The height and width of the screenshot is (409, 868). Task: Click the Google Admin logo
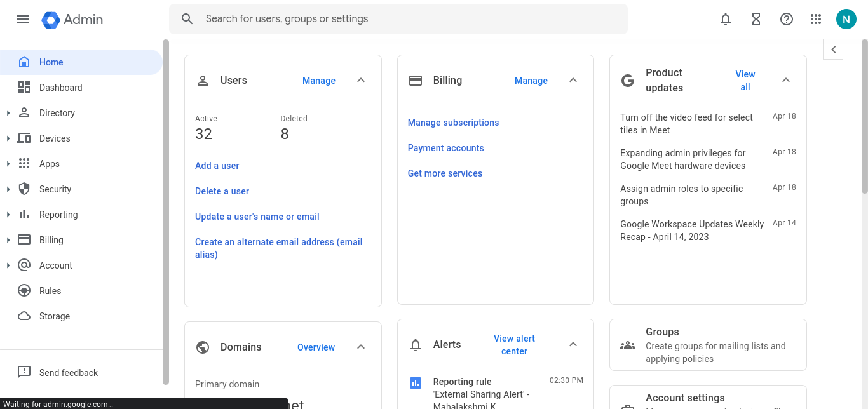(72, 20)
